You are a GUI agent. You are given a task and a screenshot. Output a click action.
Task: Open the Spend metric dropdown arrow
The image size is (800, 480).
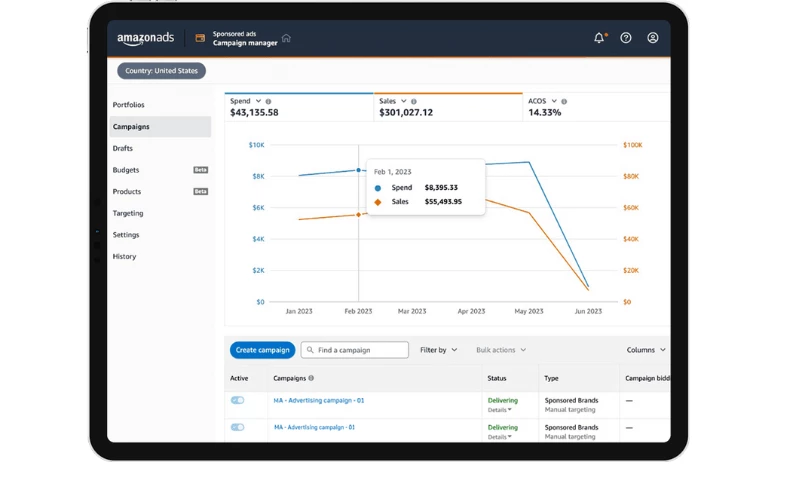pos(258,101)
